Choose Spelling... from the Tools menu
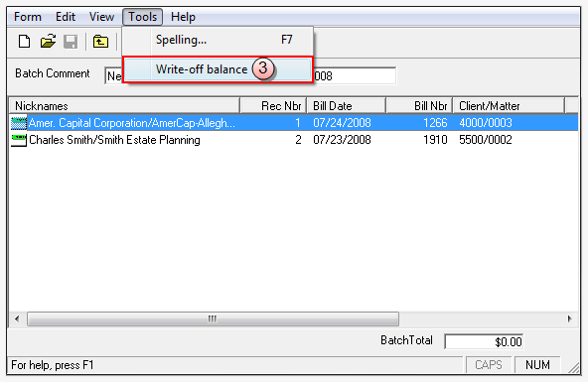The height and width of the screenshot is (382, 588). click(x=218, y=40)
